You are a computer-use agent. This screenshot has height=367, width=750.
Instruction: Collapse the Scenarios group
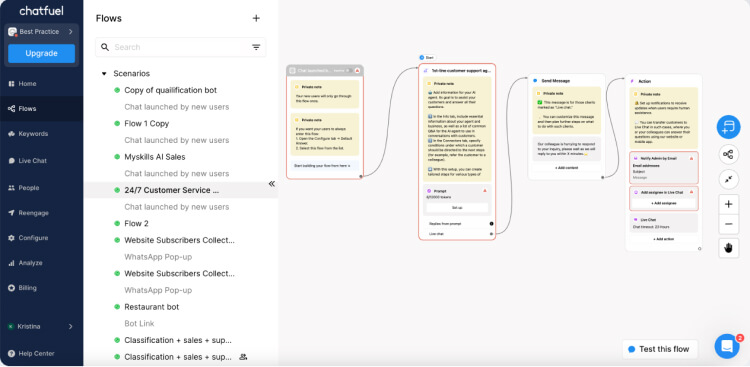[x=104, y=74]
